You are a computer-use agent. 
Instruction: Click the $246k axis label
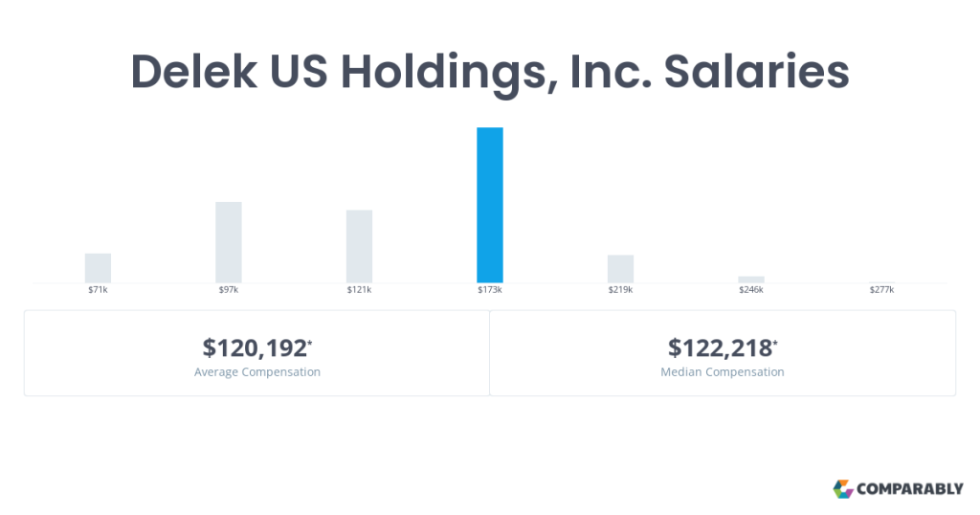click(751, 290)
